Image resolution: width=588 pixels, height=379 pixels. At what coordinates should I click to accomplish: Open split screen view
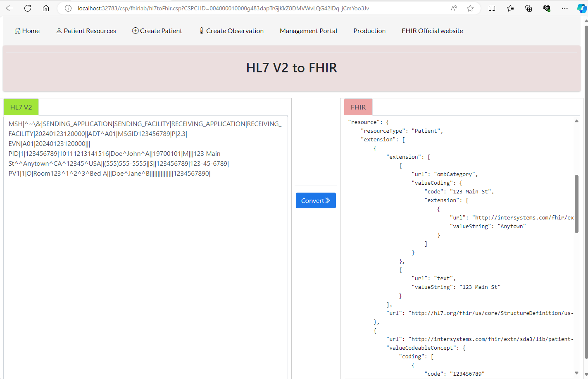coord(492,8)
